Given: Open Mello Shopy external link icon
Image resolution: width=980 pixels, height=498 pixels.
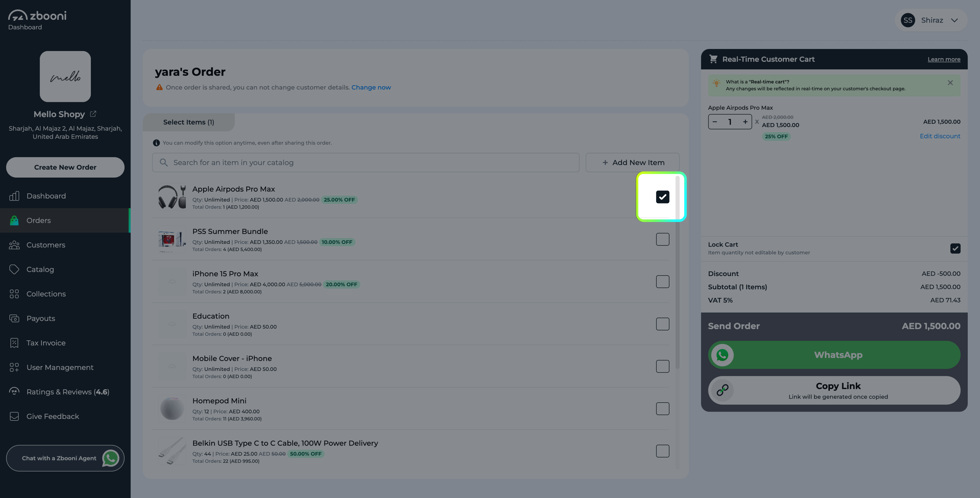Looking at the screenshot, I should (93, 114).
